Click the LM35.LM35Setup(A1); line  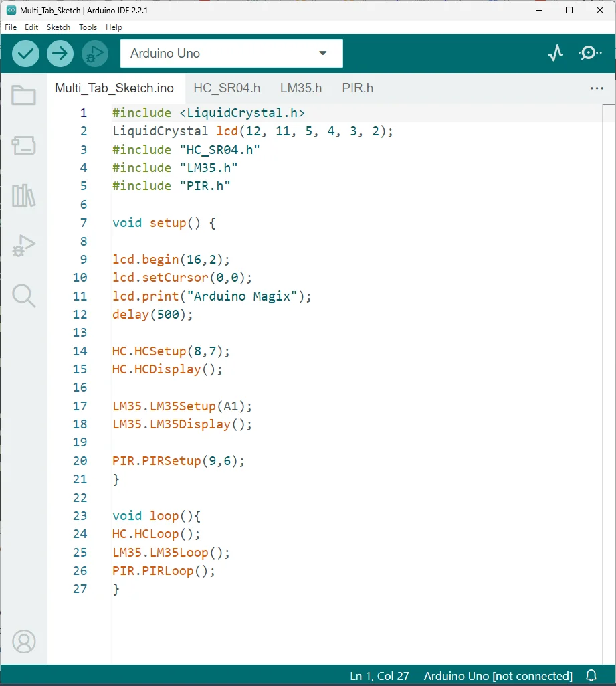coord(183,406)
